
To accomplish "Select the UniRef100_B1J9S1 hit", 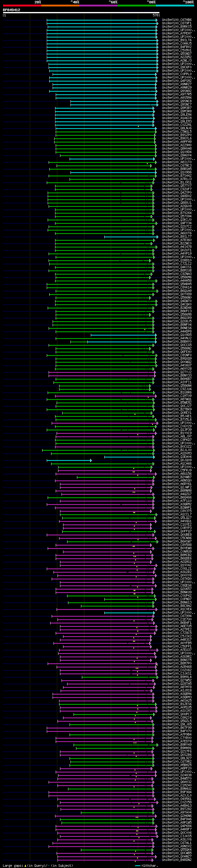I will 177,182.
